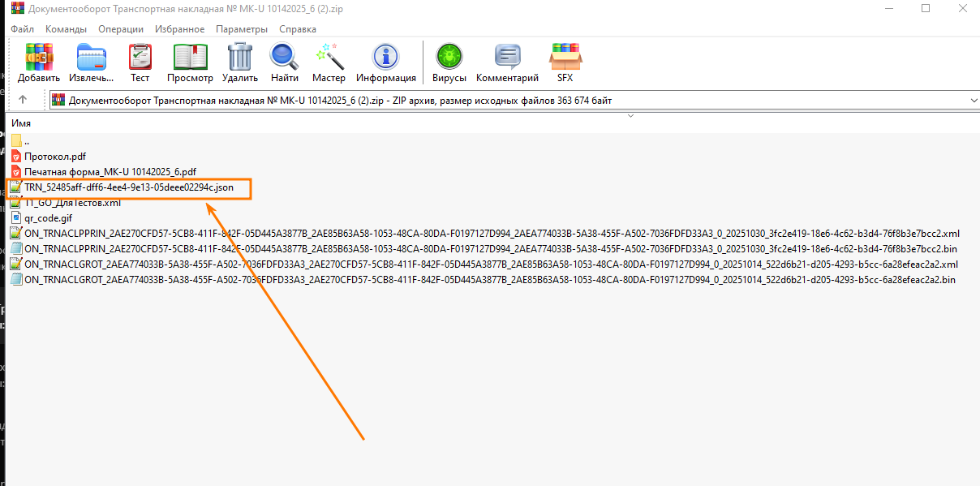Open the Команды menu
The height and width of the screenshot is (486, 980).
point(67,29)
